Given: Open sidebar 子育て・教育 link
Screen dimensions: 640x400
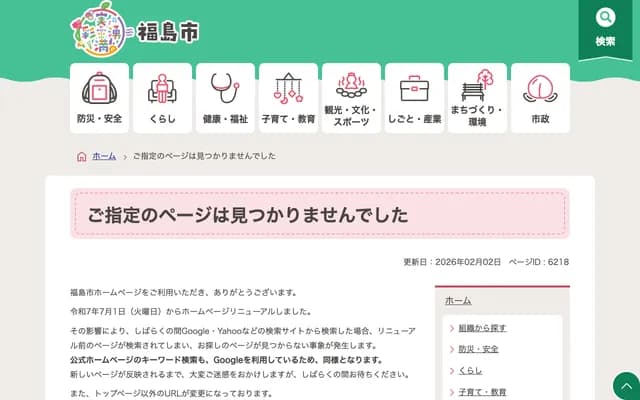Looking at the screenshot, I should coord(482,392).
